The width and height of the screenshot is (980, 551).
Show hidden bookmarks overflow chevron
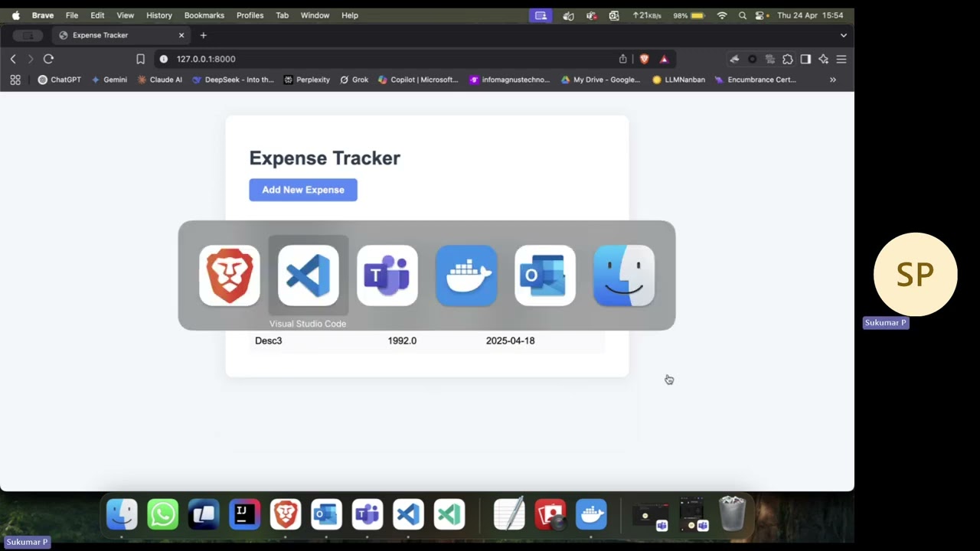833,80
